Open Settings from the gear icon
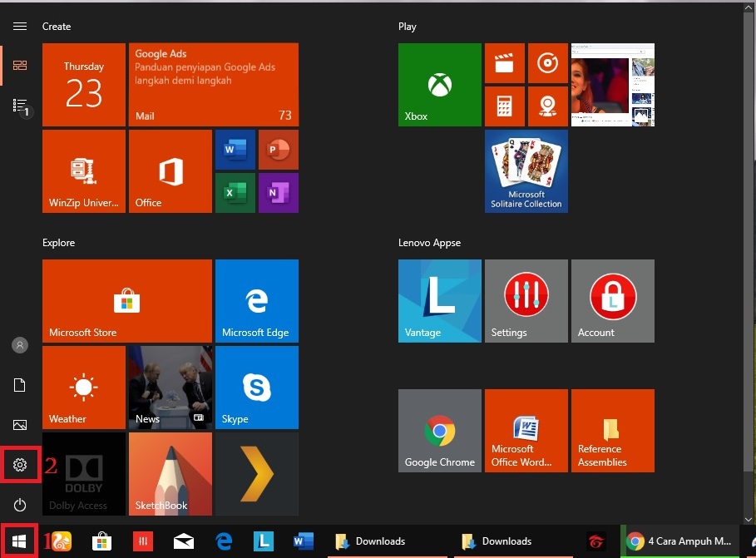Screen dimensions: 756x558 pyautogui.click(x=21, y=465)
